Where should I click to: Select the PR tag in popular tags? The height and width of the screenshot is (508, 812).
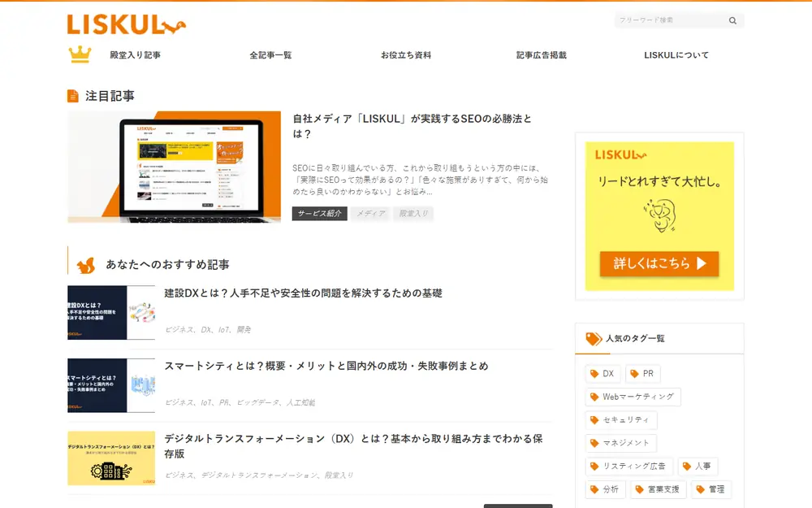(642, 374)
